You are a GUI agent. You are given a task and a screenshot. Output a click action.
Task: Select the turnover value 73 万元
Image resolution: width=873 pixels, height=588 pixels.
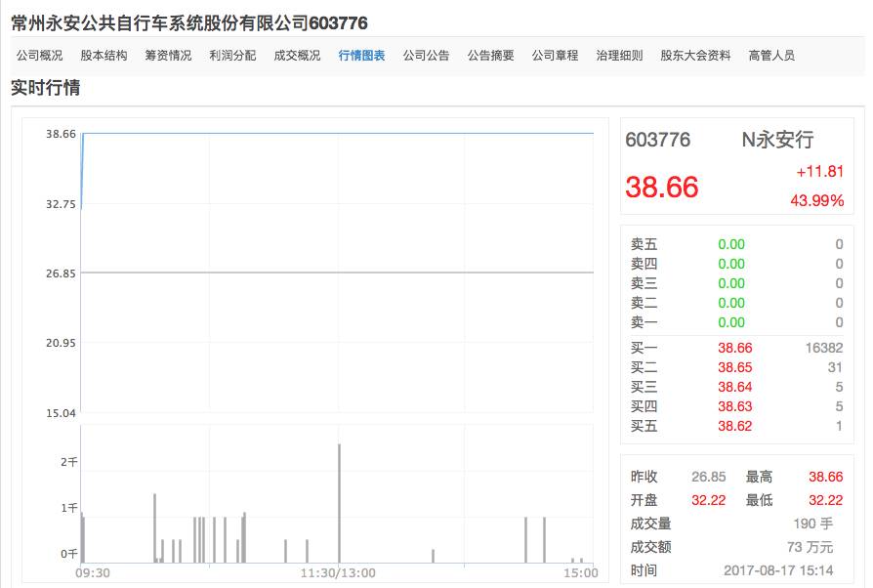coord(811,547)
